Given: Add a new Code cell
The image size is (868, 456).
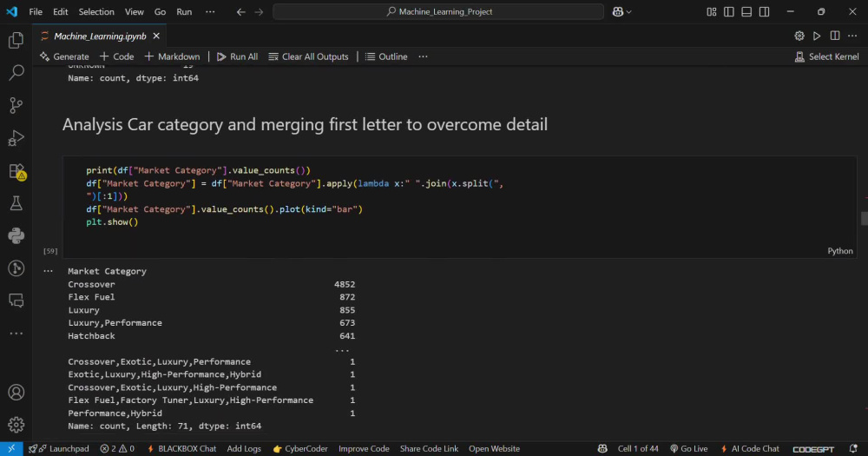Looking at the screenshot, I should point(117,56).
